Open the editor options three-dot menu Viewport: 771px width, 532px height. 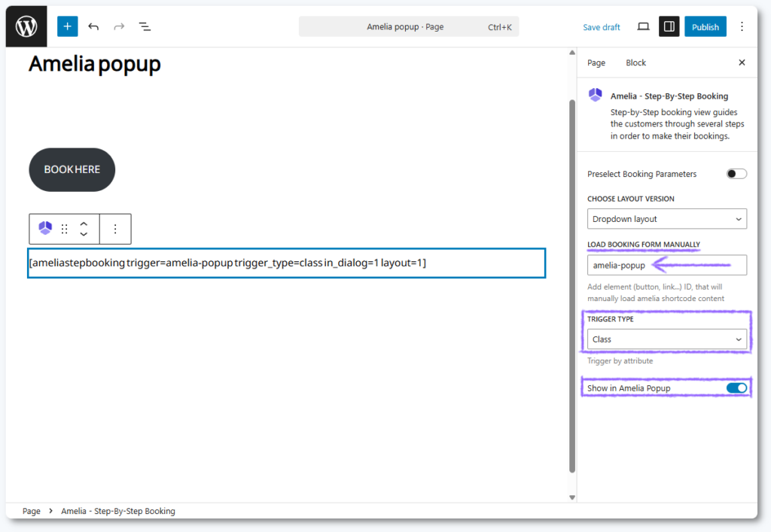[742, 26]
